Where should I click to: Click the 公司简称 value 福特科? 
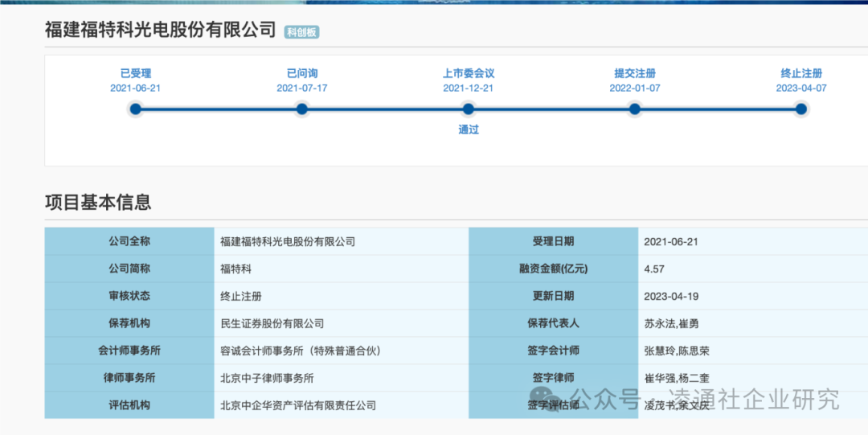pos(235,269)
